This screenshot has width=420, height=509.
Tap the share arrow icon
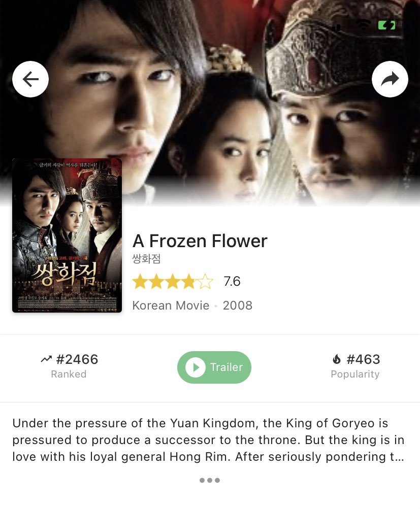[390, 79]
